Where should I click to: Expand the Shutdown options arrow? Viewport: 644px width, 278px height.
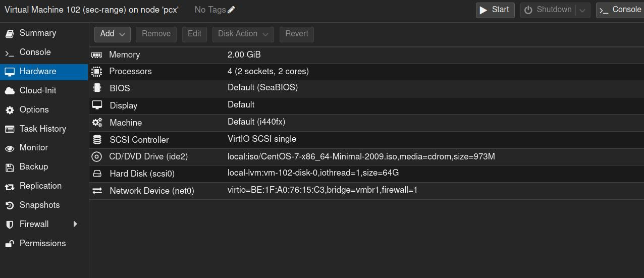point(582,10)
